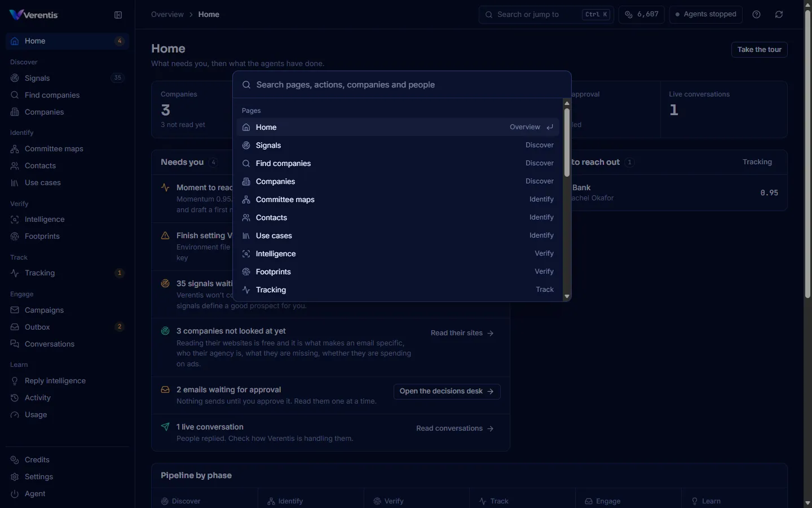The height and width of the screenshot is (508, 812).
Task: Click the palette scrollbar down arrow
Action: [x=567, y=296]
